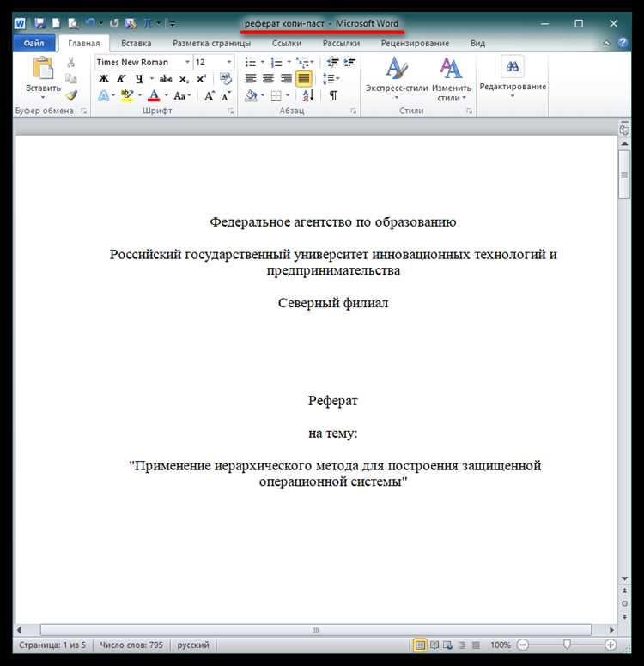Image resolution: width=644 pixels, height=666 pixels.
Task: Click the Express styles (Экспресс-стили) icon
Action: (397, 68)
